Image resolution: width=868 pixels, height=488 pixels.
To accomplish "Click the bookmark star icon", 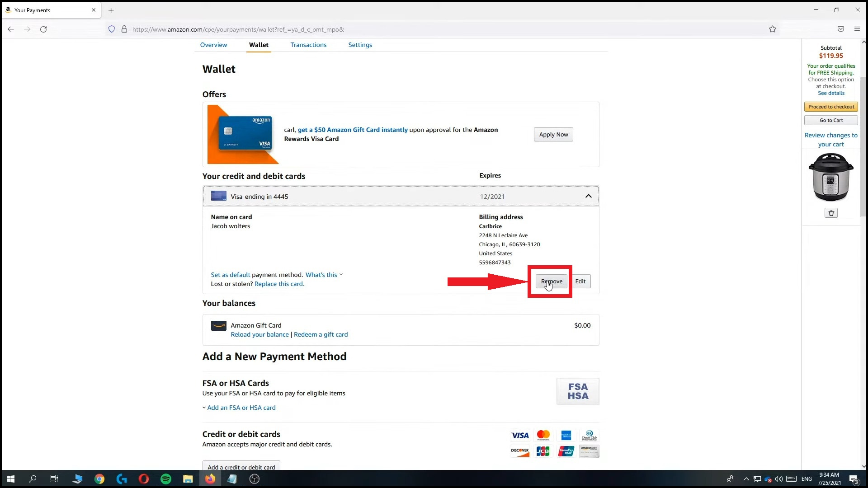I will [773, 29].
